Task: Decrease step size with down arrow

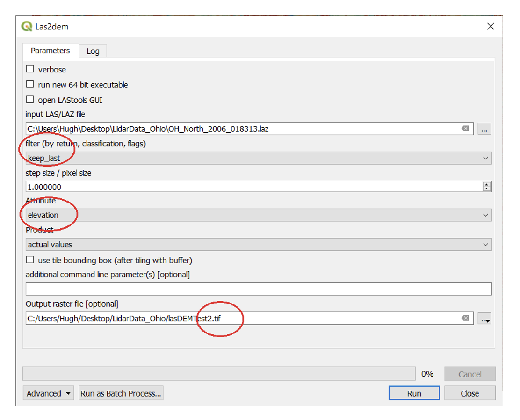Action: click(486, 189)
